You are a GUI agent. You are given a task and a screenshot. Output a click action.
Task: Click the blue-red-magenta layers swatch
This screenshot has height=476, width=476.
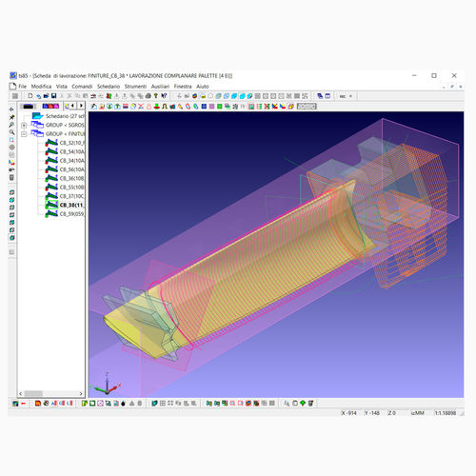(x=50, y=106)
